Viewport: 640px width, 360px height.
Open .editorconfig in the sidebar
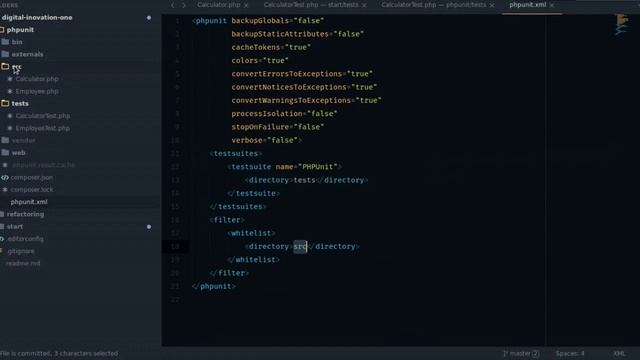pos(25,239)
